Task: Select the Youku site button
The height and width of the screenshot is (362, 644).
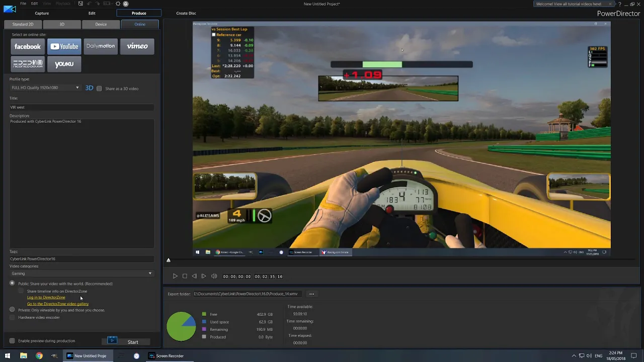Action: pyautogui.click(x=64, y=64)
